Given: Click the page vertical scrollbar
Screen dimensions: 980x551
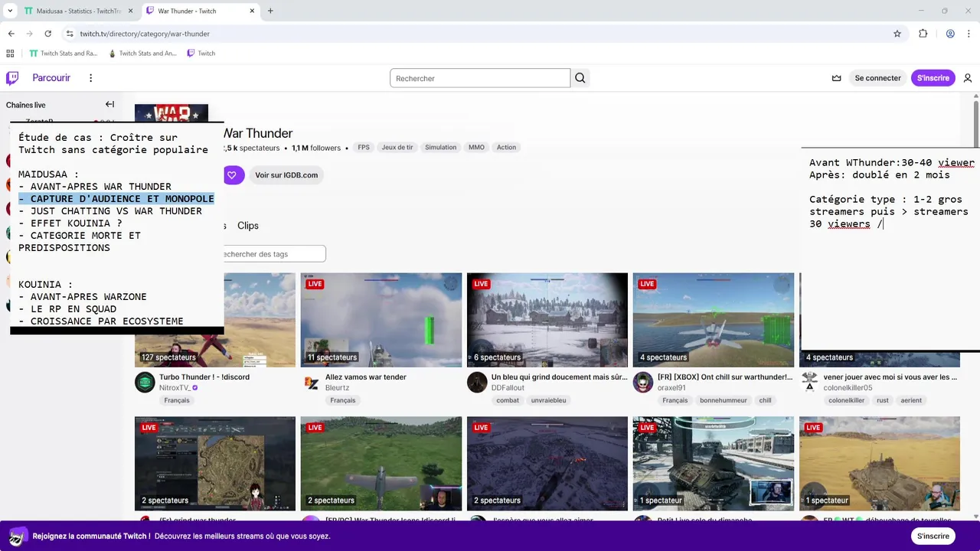Looking at the screenshot, I should pos(977,122).
